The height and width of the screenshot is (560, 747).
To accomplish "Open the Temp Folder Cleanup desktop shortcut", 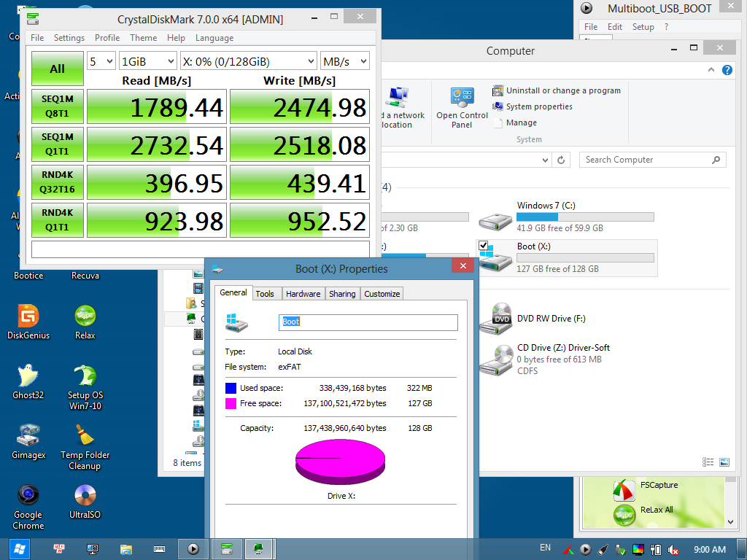I will pyautogui.click(x=85, y=448).
